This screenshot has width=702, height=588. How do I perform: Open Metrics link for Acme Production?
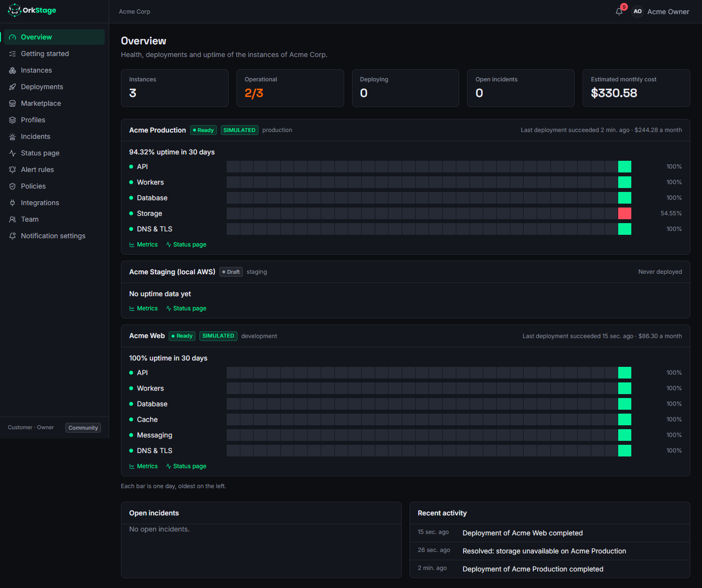[143, 245]
